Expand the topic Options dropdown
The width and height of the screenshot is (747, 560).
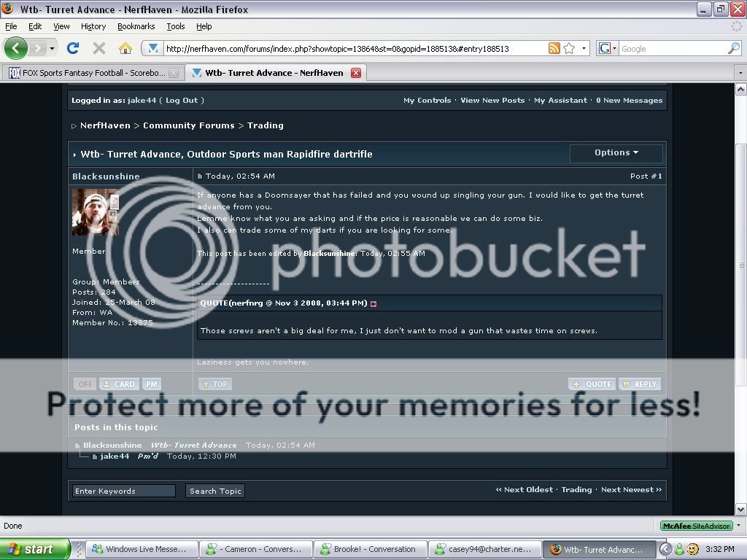pyautogui.click(x=616, y=153)
